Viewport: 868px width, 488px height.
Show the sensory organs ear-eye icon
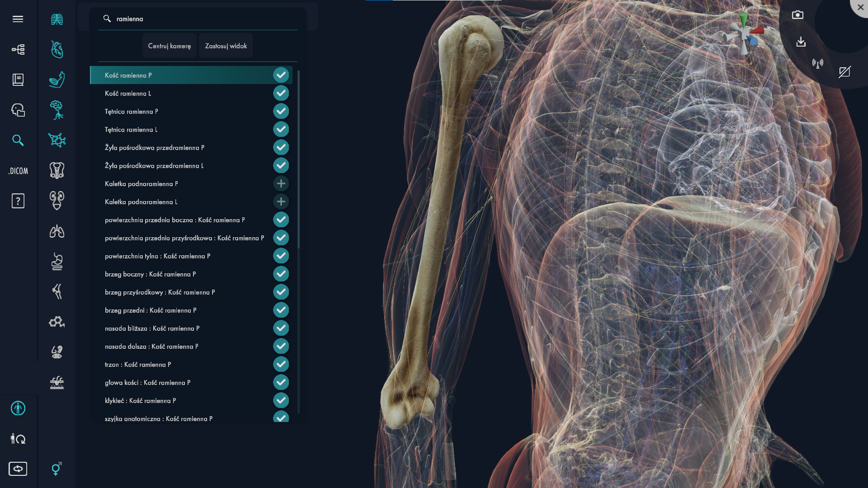[x=57, y=352]
